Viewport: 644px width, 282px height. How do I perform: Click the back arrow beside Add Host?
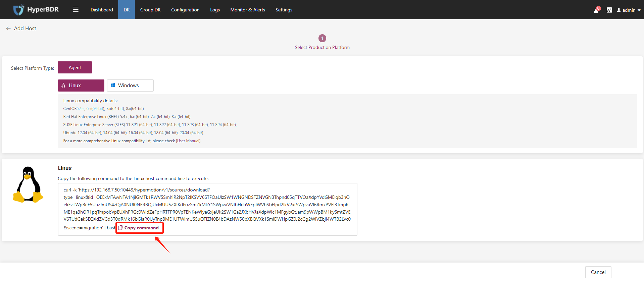(x=8, y=29)
